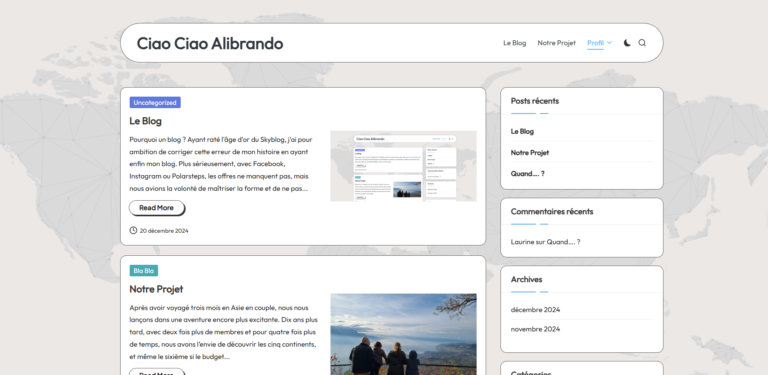The width and height of the screenshot is (768, 375).
Task: Open Notre Projet in the header menu
Action: pyautogui.click(x=556, y=43)
